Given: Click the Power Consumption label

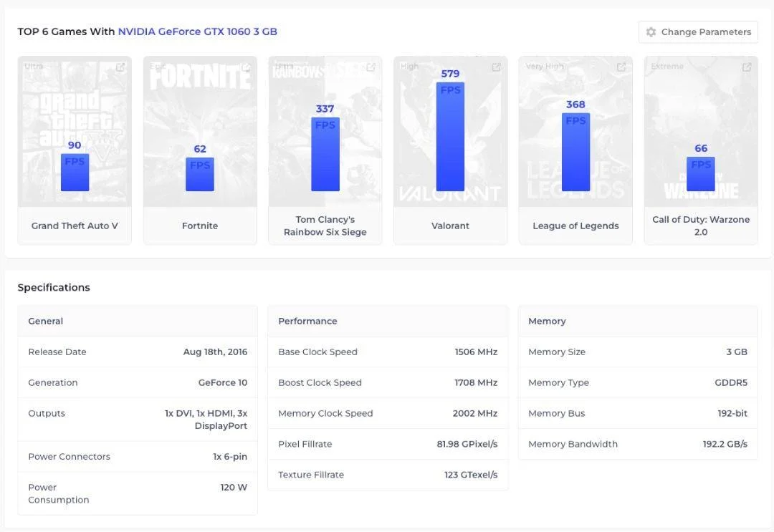Looking at the screenshot, I should (x=59, y=493).
